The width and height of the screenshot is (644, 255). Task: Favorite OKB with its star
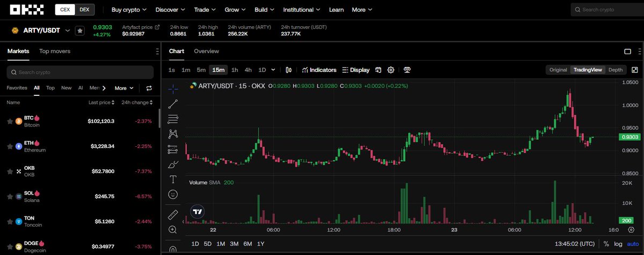point(10,171)
